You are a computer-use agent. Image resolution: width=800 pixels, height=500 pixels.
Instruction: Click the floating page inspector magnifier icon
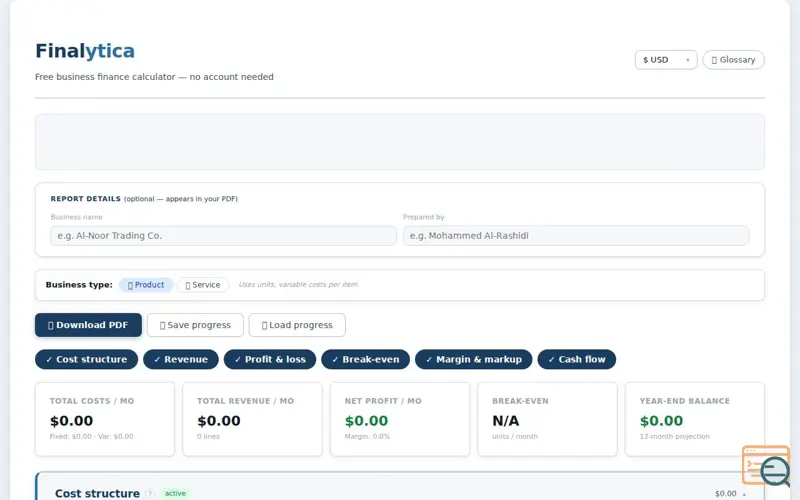coord(766,466)
